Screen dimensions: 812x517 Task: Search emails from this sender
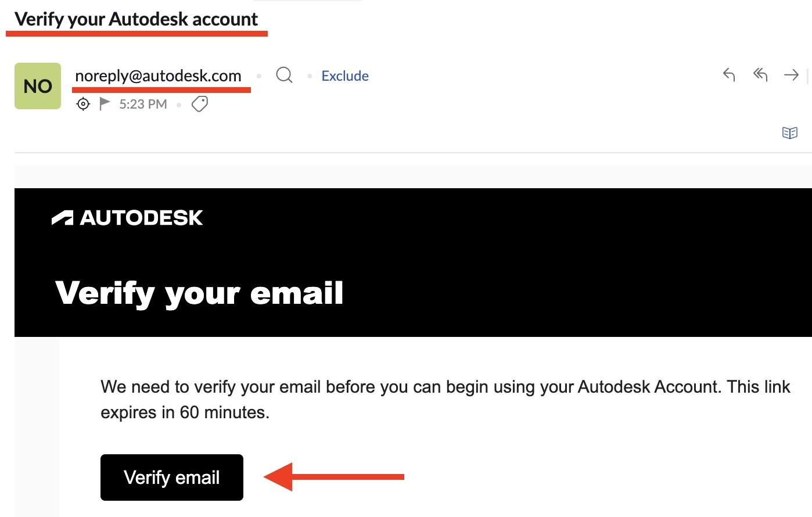[x=284, y=76]
